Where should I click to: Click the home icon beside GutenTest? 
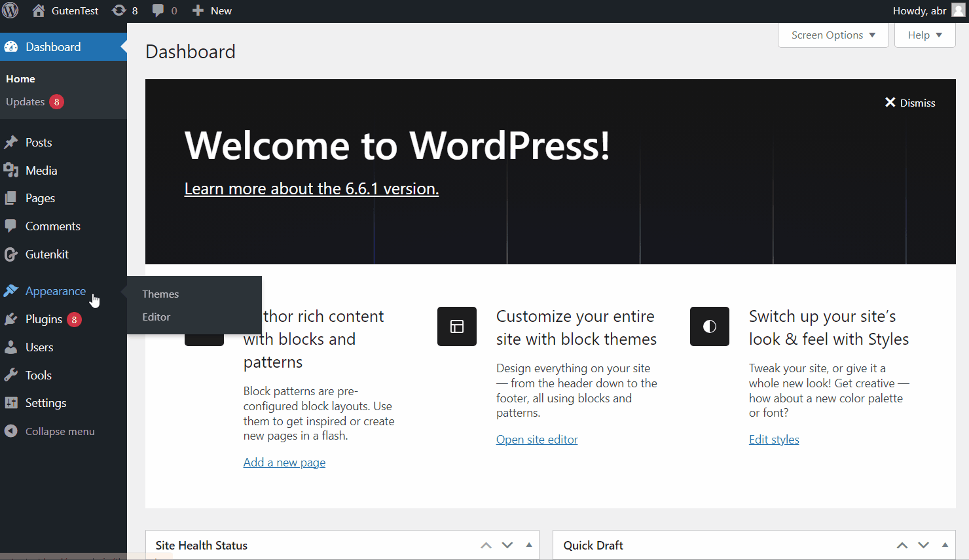pos(39,10)
